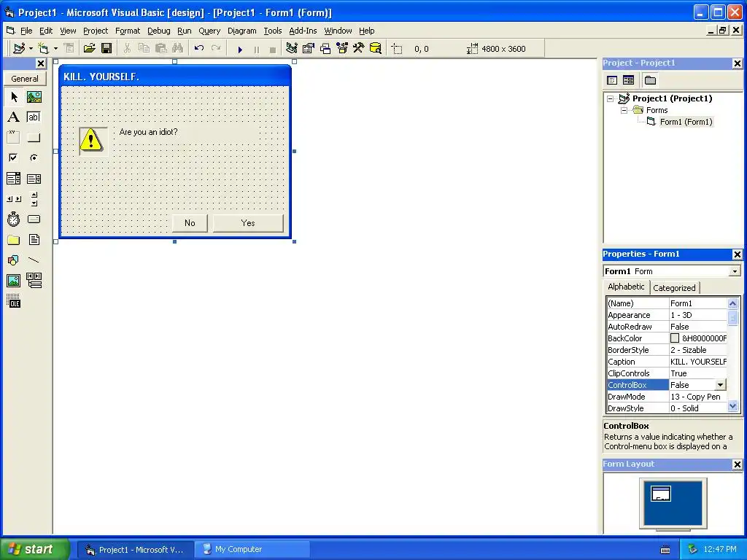Select the Frame control tool
This screenshot has height=560, width=747.
(x=13, y=138)
